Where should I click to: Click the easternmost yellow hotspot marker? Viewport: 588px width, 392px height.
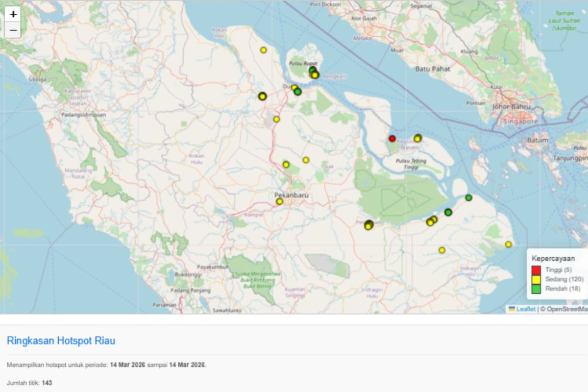click(509, 245)
